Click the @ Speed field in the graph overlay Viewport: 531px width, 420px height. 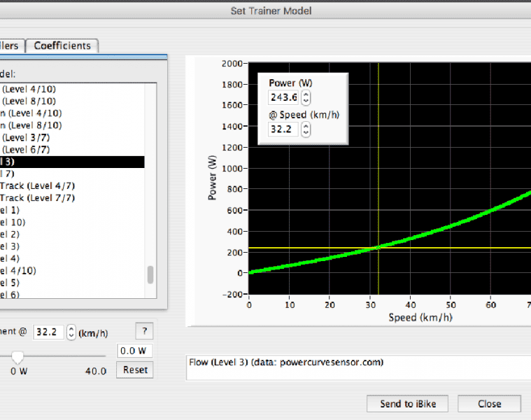coord(284,129)
